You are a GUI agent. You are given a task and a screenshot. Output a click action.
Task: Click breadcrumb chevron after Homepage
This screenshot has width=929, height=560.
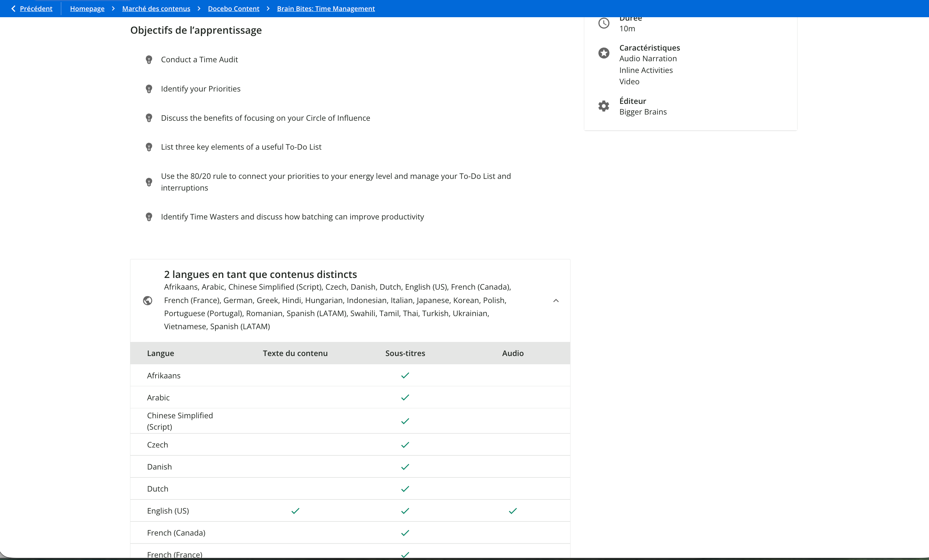point(113,8)
